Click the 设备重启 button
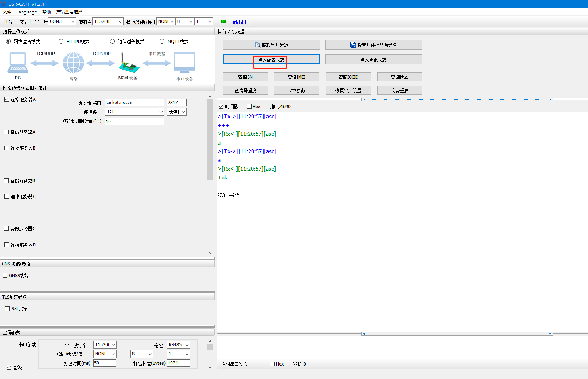Viewport: 588px width, 379px height. [x=400, y=91]
